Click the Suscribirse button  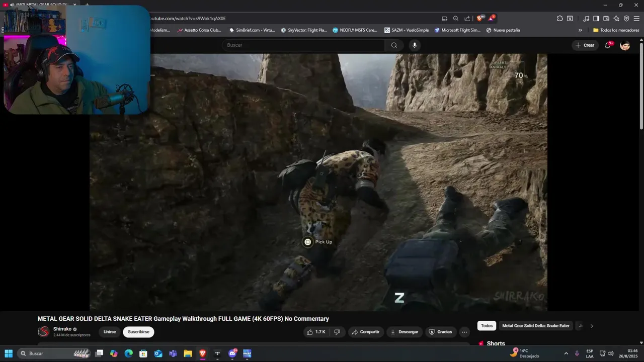(x=138, y=332)
